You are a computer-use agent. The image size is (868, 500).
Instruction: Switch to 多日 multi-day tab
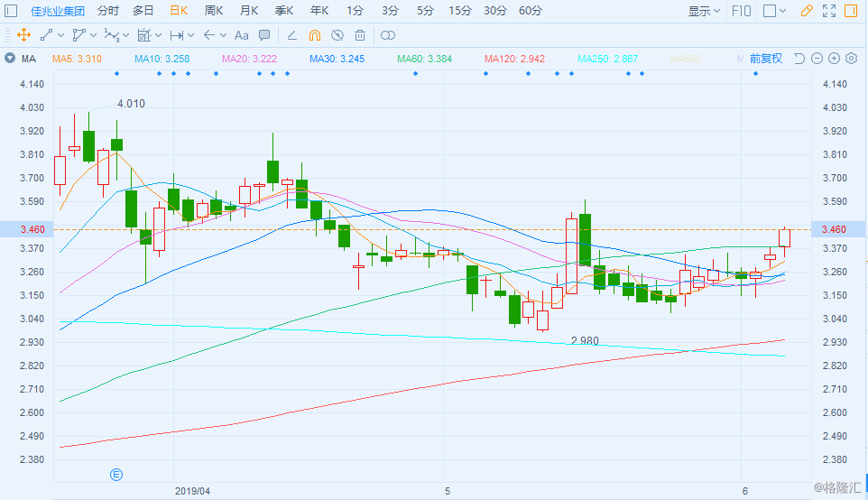(143, 11)
